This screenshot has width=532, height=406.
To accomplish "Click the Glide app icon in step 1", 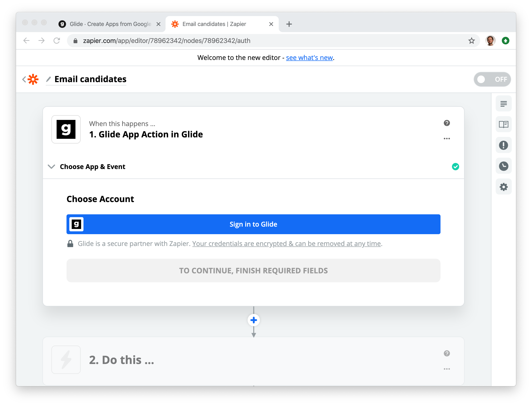I will [x=66, y=129].
